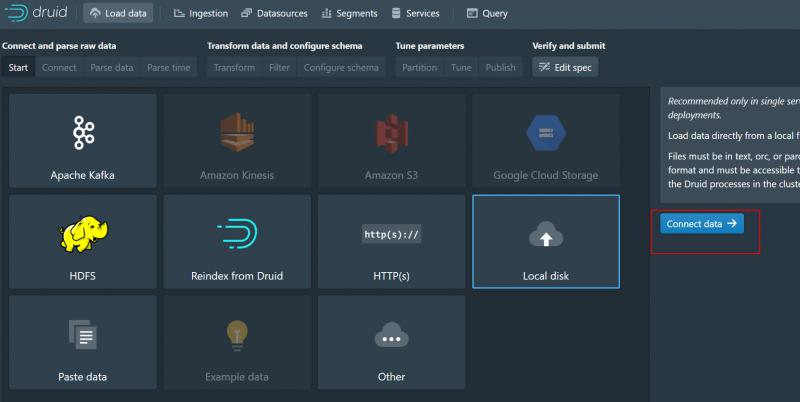Choose the Other cloud icon
Image resolution: width=800 pixels, height=402 pixels.
pyautogui.click(x=391, y=335)
